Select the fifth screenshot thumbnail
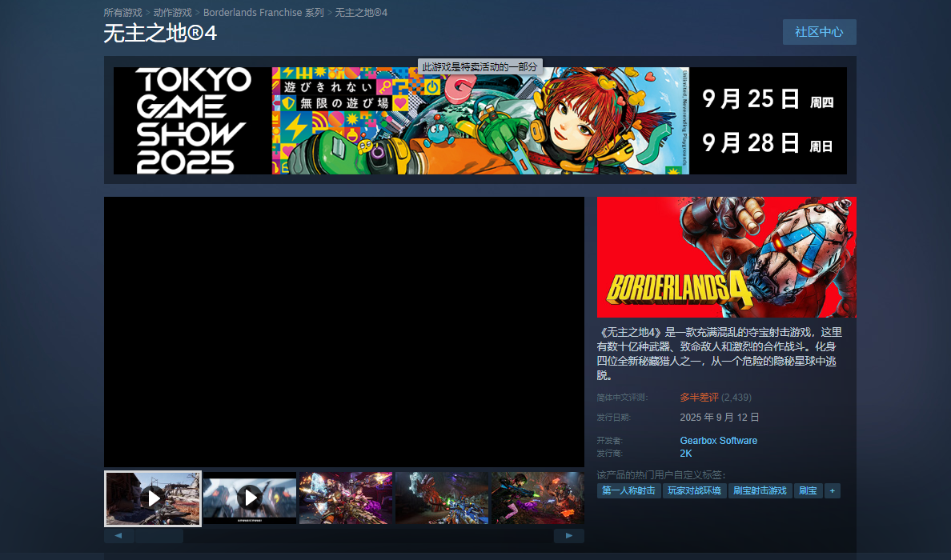951x560 pixels. tap(538, 498)
